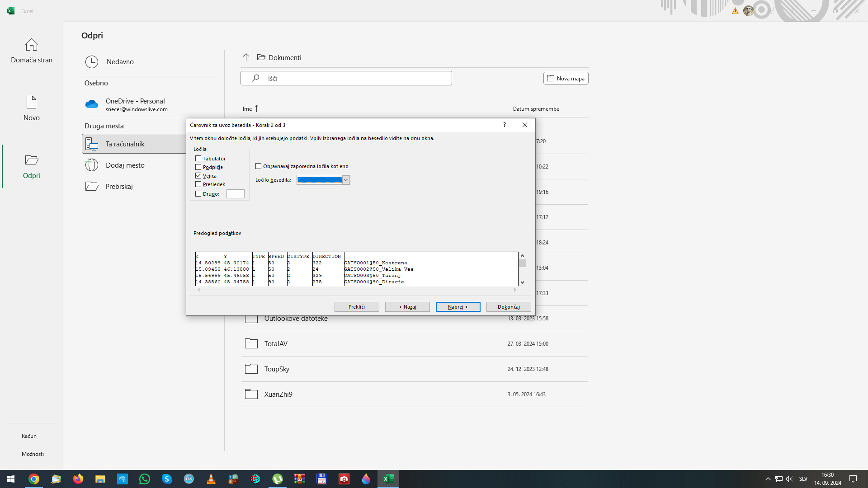Open the Račun account page

tap(29, 436)
